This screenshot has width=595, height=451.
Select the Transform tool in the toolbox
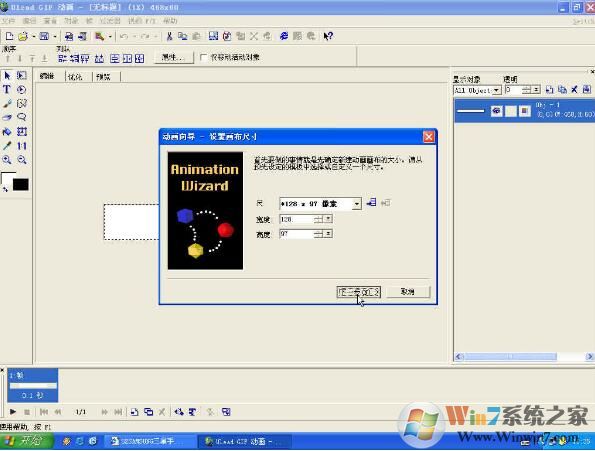tap(22, 132)
